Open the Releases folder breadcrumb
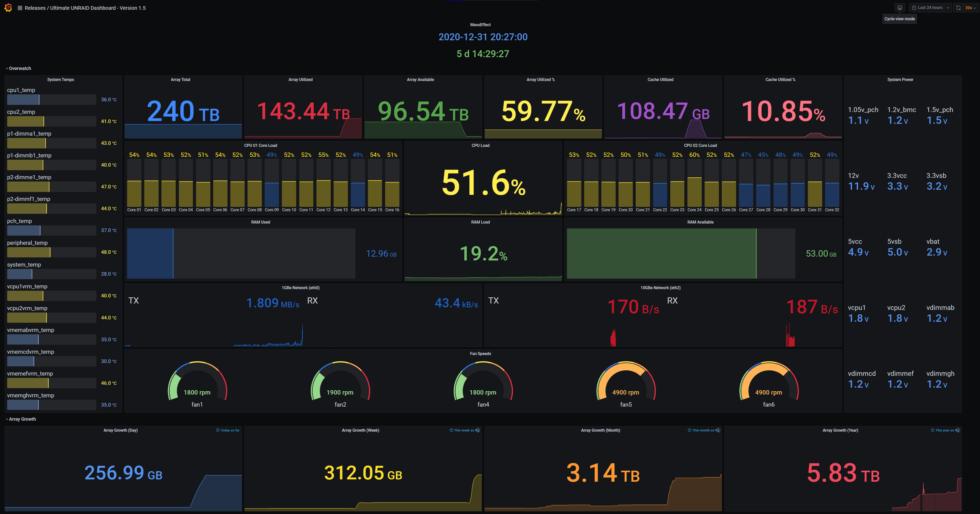 coord(35,8)
